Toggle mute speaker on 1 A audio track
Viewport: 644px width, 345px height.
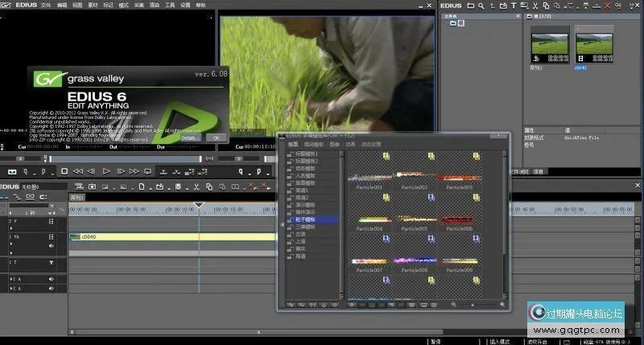[51, 279]
